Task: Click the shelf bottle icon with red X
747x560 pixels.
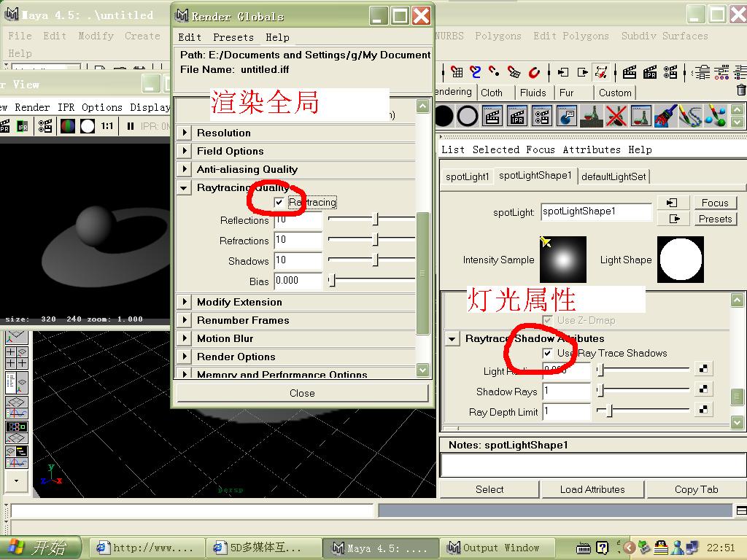Action: point(616,116)
